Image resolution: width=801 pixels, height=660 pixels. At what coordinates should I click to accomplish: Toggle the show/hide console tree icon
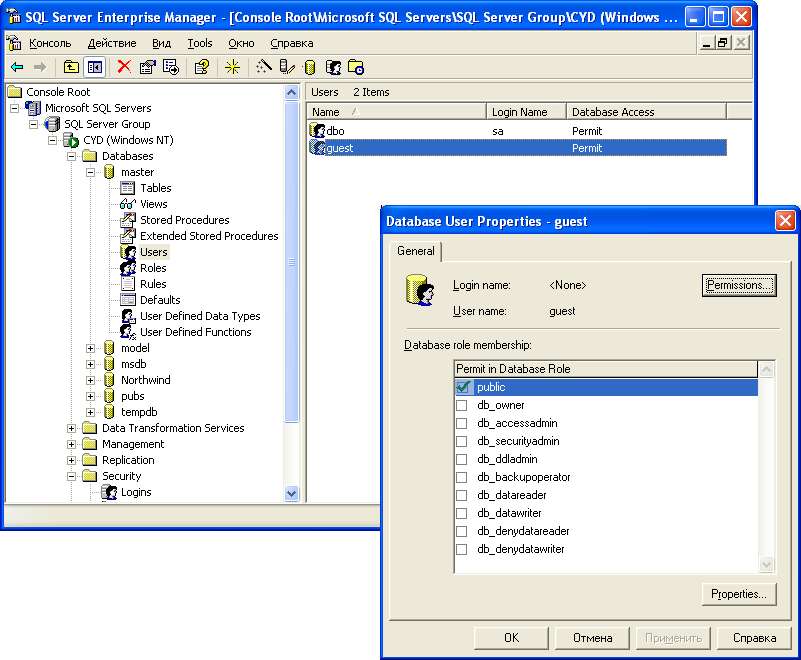coord(95,67)
